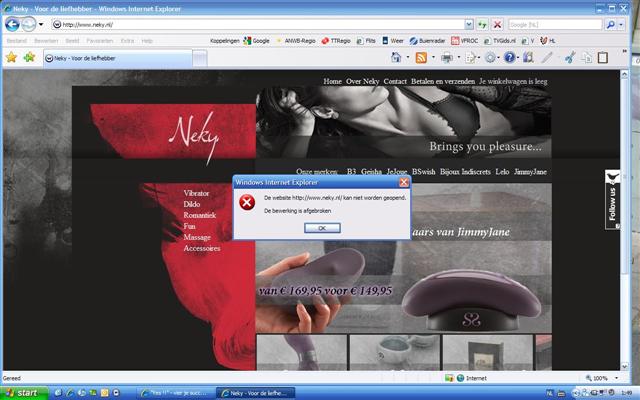The width and height of the screenshot is (640, 400).
Task: Click the Windows start button
Action: (x=22, y=393)
